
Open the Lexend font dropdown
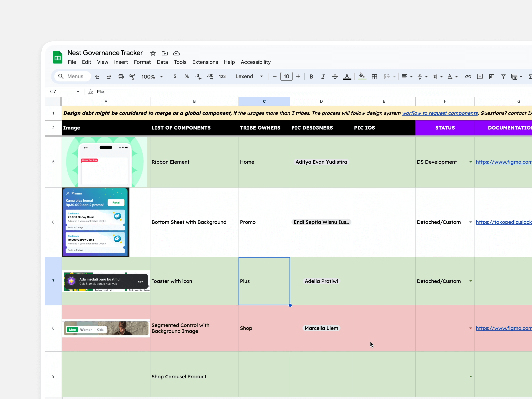pos(249,76)
